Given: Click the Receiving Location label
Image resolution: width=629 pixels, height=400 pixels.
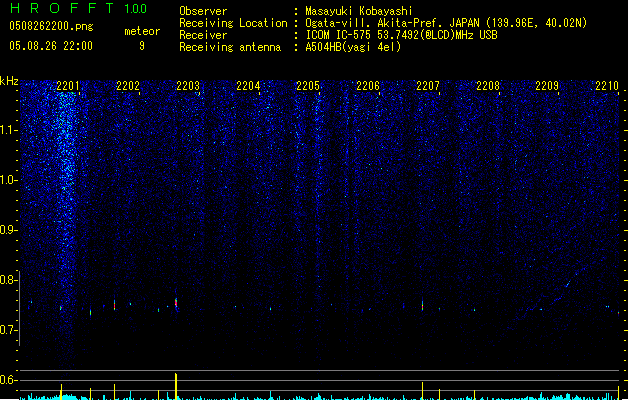Looking at the screenshot, I should point(233,23).
